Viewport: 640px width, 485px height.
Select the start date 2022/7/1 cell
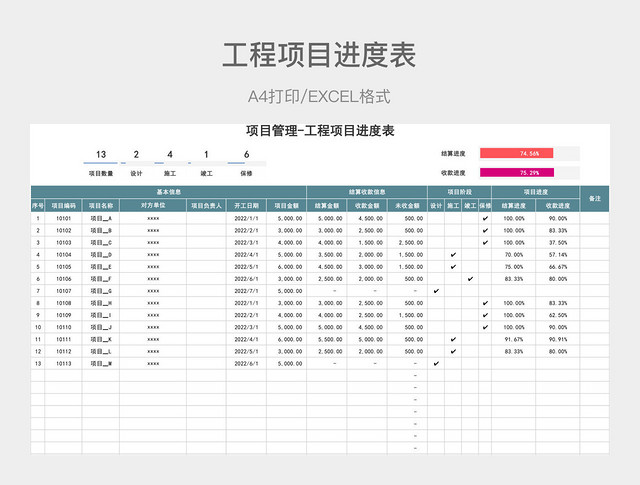tap(247, 291)
